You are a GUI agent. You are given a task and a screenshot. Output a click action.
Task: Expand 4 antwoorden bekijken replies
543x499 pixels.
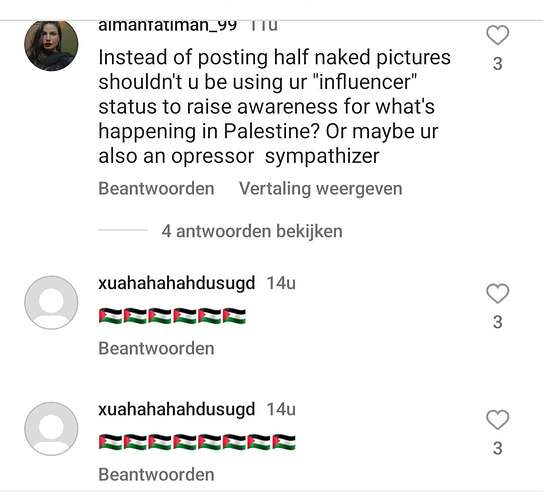252,231
